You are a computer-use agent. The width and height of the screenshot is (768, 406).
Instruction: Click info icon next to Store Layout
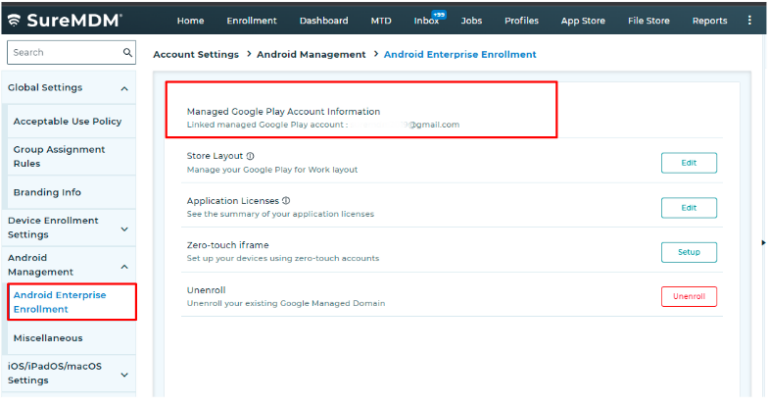click(x=250, y=156)
